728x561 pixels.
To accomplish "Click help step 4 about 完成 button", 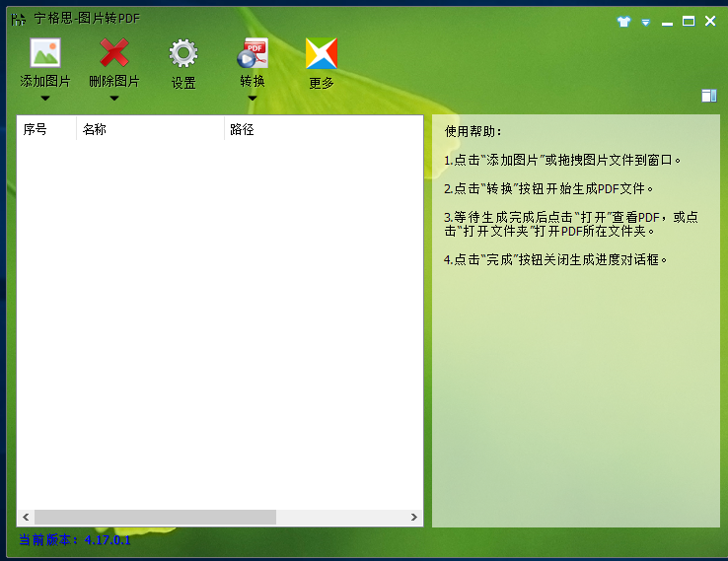I will (x=555, y=260).
